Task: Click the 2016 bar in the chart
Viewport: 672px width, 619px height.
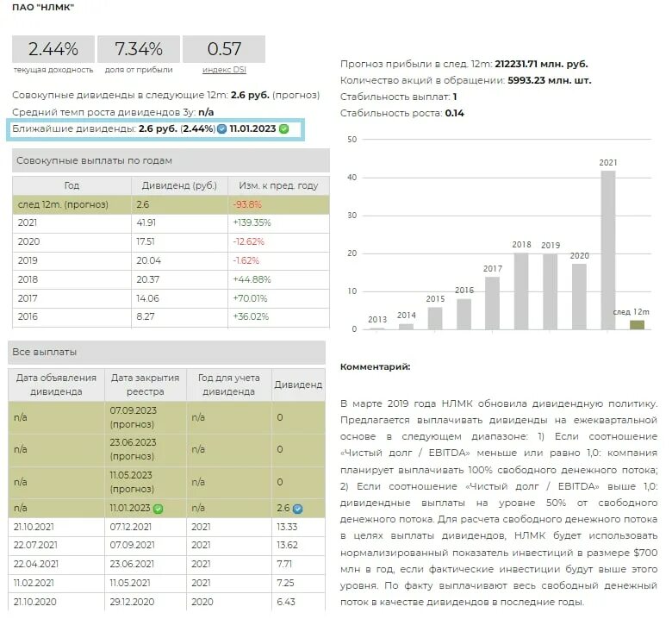Action: click(464, 314)
